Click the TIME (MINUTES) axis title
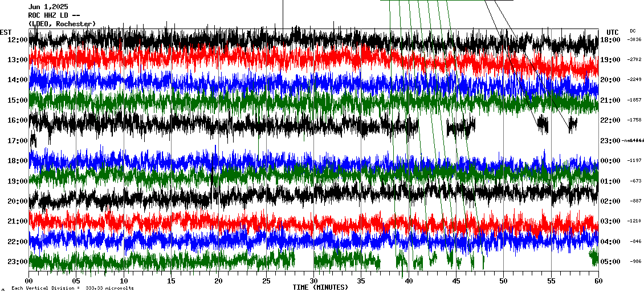The image size is (644, 296). pyautogui.click(x=320, y=287)
